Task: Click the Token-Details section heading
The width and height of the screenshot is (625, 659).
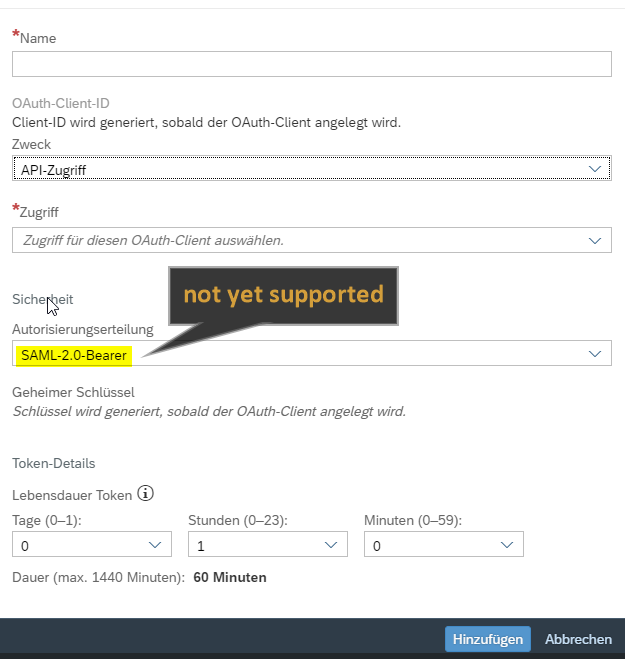Action: (53, 463)
